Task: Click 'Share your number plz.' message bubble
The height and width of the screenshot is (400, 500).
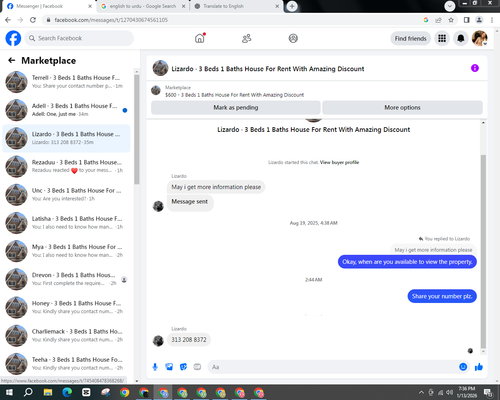Action: 442,296
